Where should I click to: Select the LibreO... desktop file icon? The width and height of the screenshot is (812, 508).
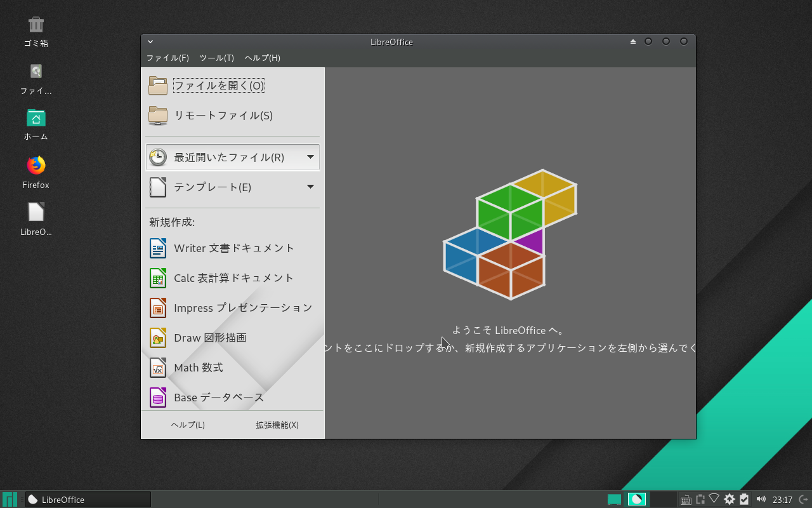[x=36, y=220]
